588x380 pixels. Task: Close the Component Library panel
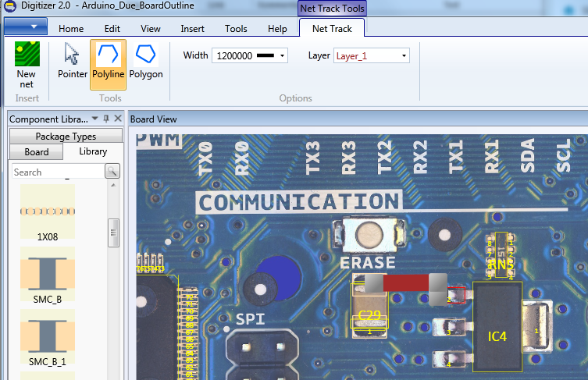(x=118, y=119)
